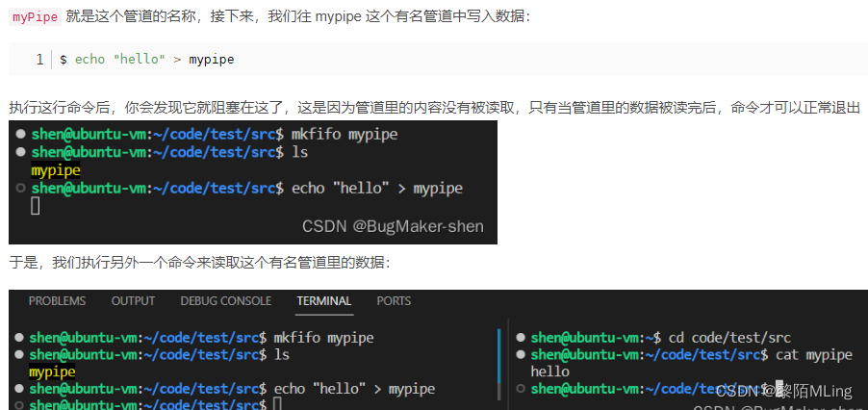The width and height of the screenshot is (868, 410).
Task: Click the dot beside mkfifo in the lower-left terminal
Action: click(19, 338)
